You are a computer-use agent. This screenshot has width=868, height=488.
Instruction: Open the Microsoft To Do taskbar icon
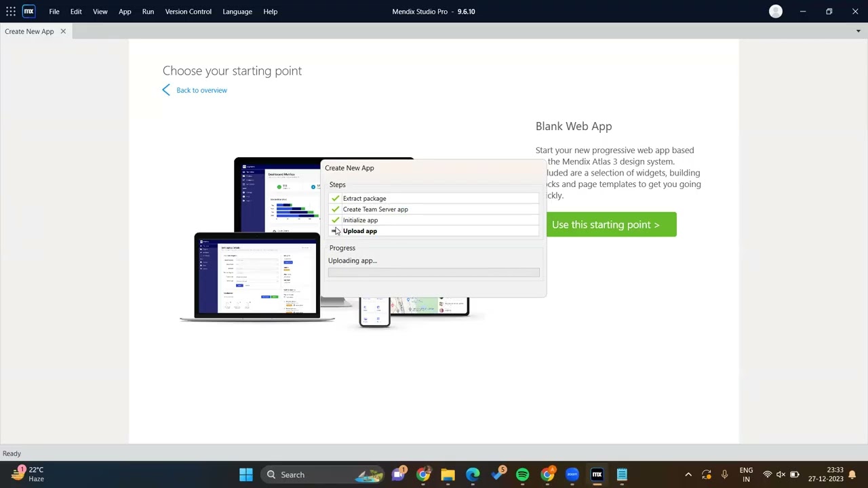click(x=498, y=474)
